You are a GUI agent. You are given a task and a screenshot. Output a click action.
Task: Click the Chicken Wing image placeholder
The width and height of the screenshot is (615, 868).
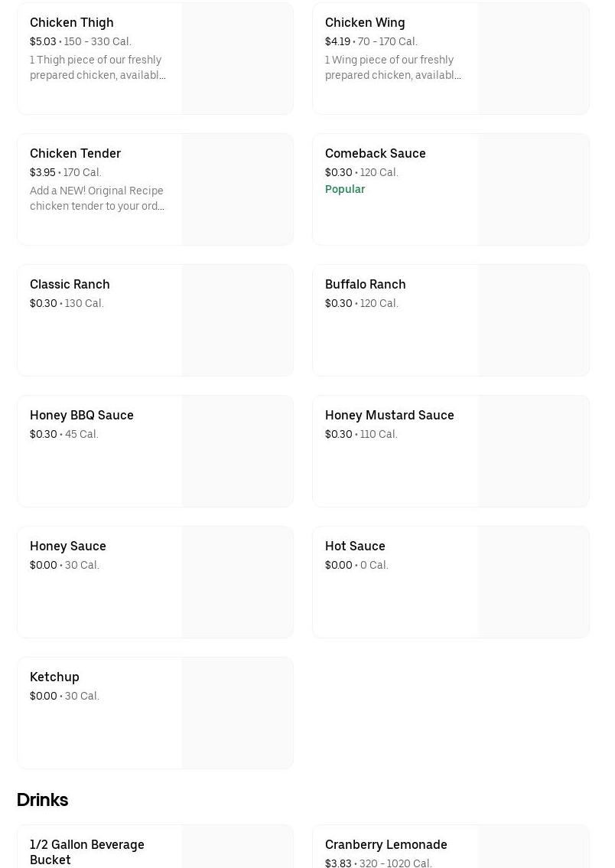[533, 58]
